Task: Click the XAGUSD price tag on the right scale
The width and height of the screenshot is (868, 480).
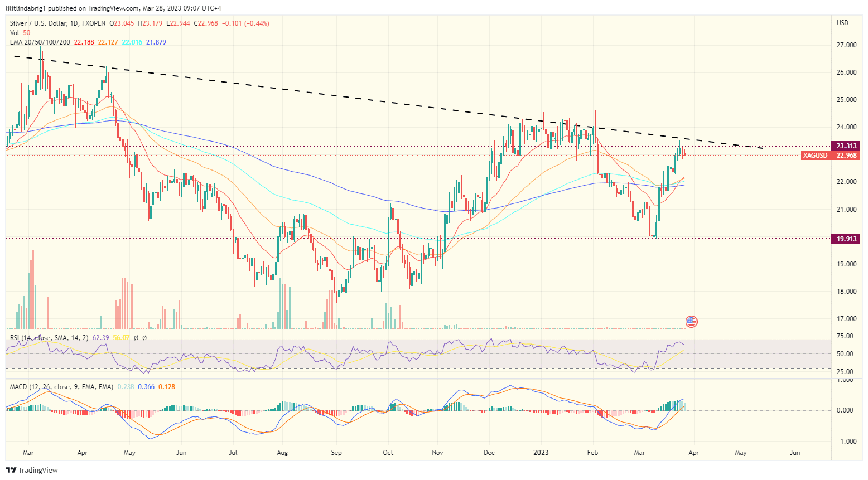Action: coord(816,156)
